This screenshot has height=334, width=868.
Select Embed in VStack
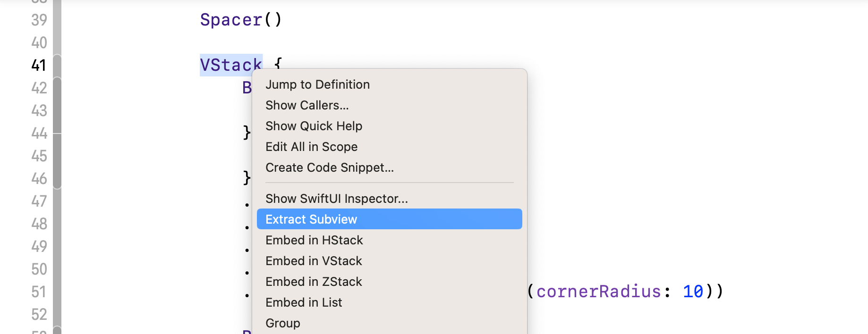(x=314, y=261)
